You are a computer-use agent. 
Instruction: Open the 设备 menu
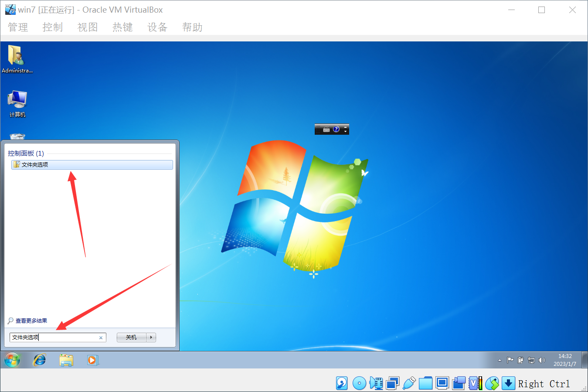click(157, 27)
